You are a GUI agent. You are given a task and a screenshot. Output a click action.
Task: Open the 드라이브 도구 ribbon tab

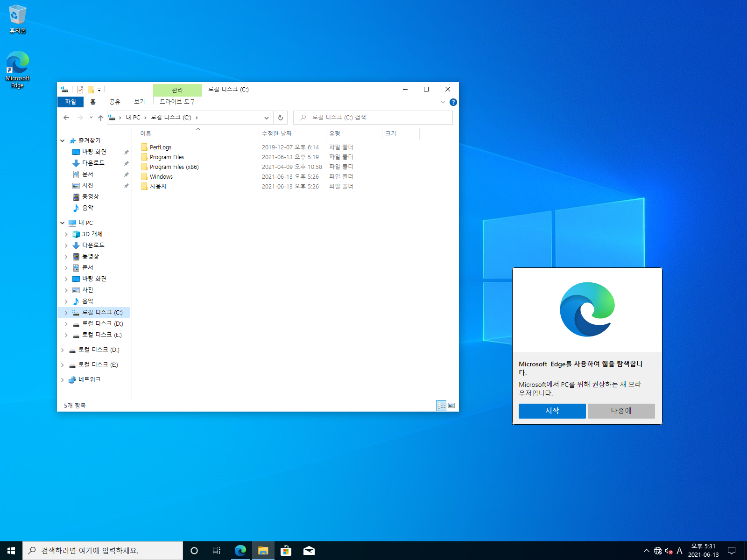[177, 102]
